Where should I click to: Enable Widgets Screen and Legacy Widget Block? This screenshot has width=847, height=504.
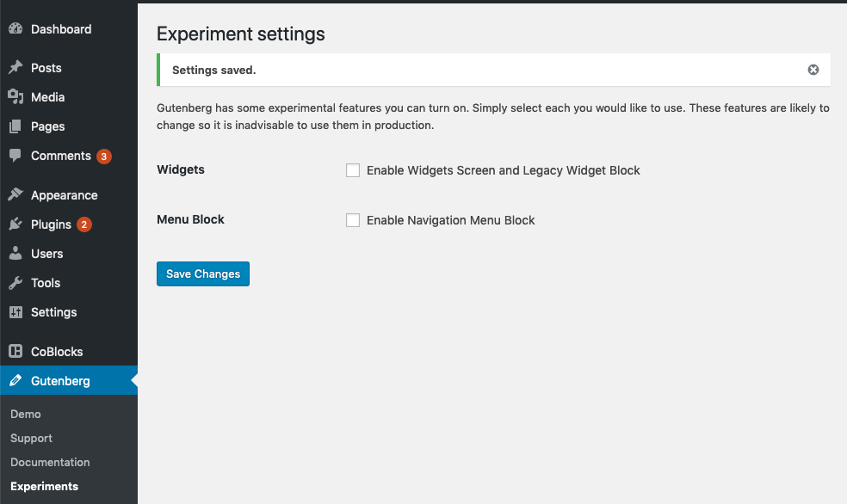coord(353,170)
